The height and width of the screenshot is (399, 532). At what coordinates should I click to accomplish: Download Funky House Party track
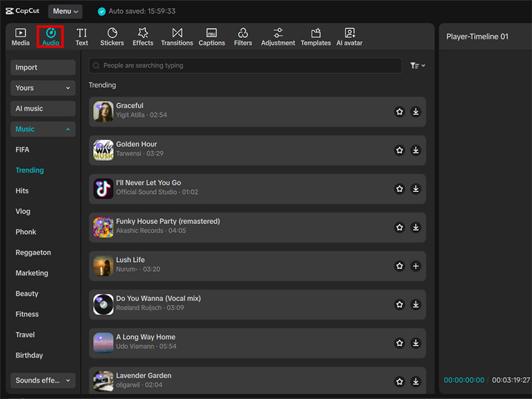[x=416, y=227]
